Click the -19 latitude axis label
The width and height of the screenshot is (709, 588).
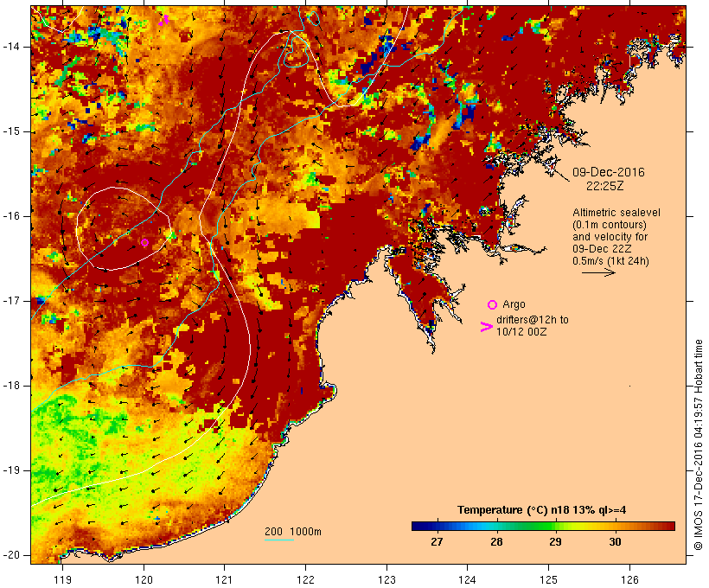[11, 470]
